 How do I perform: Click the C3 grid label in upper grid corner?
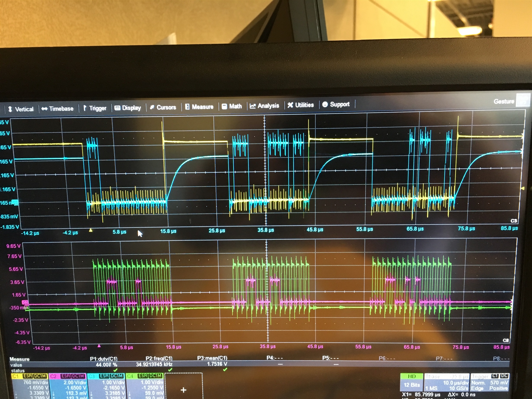513,221
